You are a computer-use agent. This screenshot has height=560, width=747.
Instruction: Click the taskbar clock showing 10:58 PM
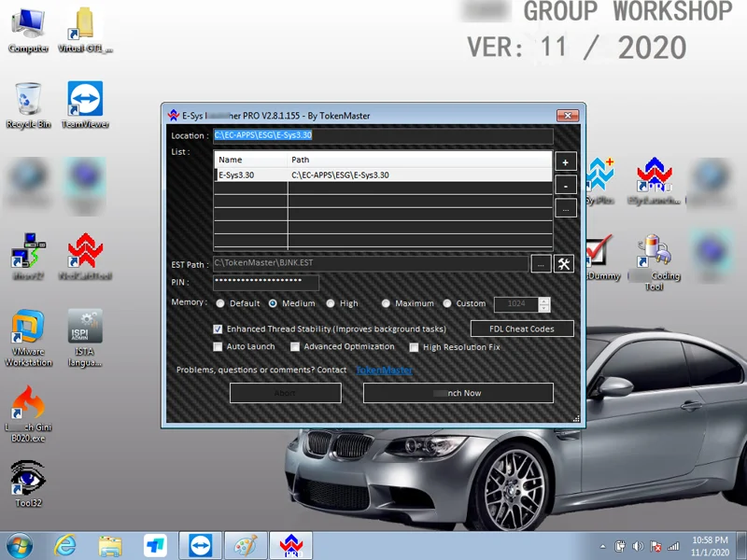point(710,546)
